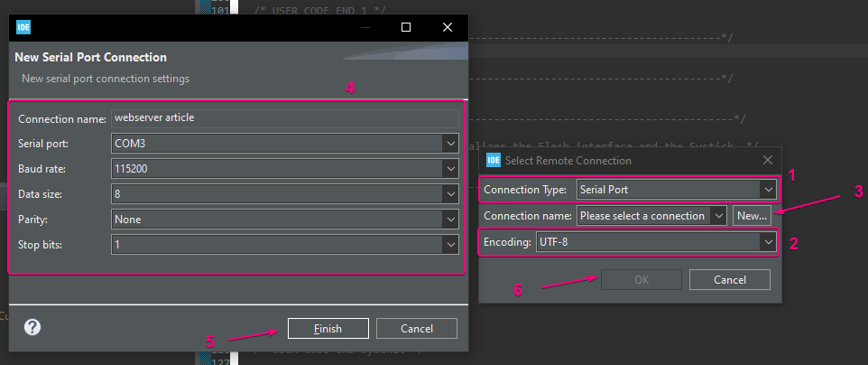
Task: Open the 'Please select a connection' dropdown
Action: (718, 215)
